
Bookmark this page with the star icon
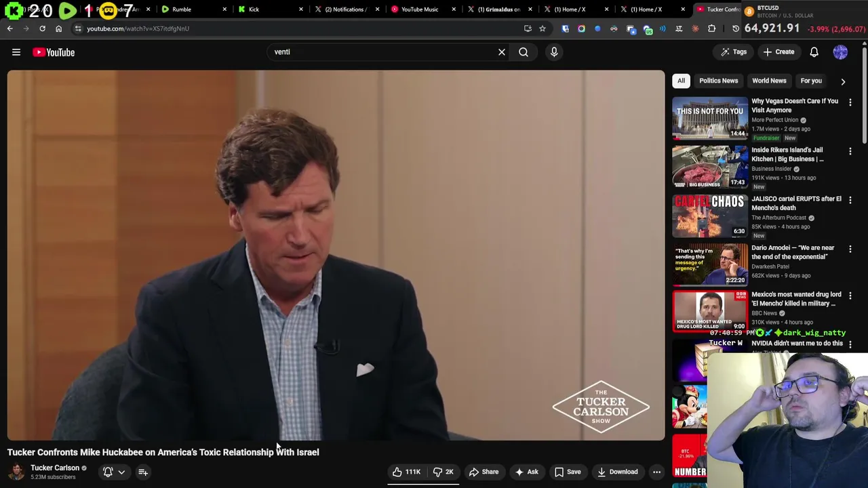(x=542, y=28)
